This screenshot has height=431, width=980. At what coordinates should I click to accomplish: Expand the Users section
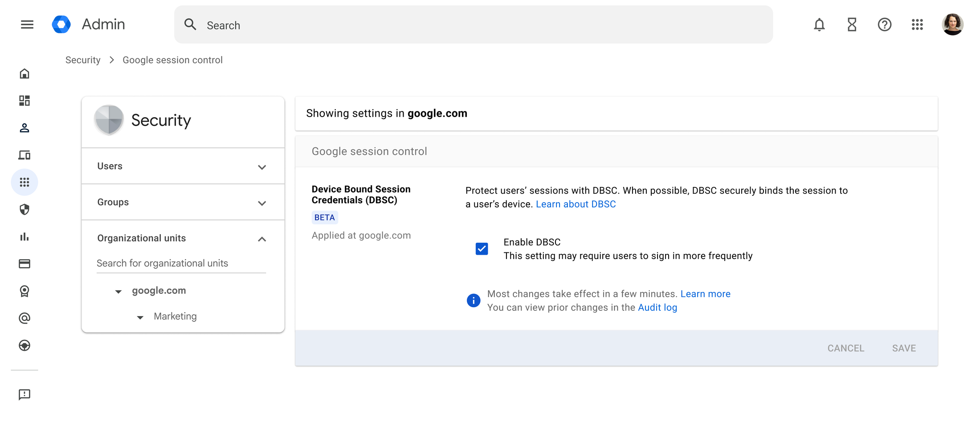[x=183, y=166]
